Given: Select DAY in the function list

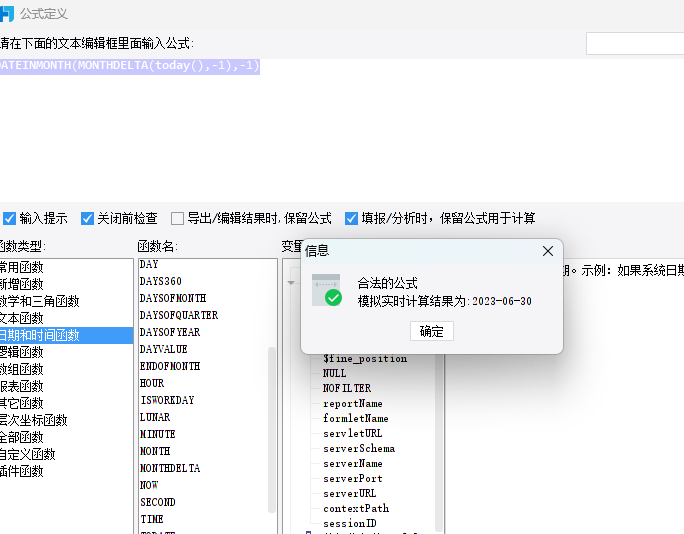Looking at the screenshot, I should [149, 264].
